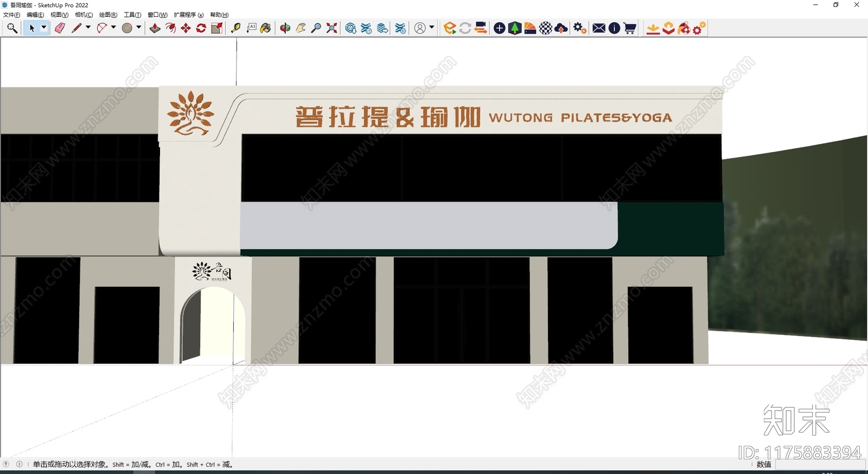This screenshot has width=868, height=474.
Task: Activate the Offset tool
Action: click(170, 28)
